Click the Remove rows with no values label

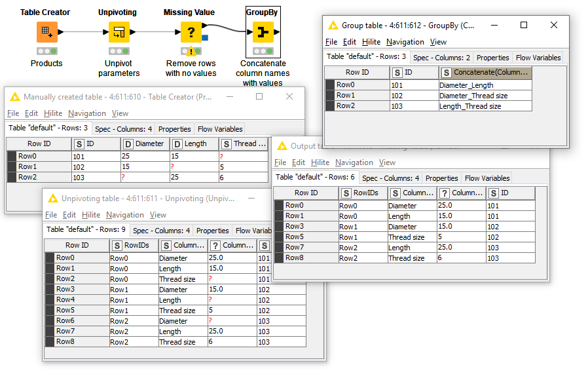191,68
